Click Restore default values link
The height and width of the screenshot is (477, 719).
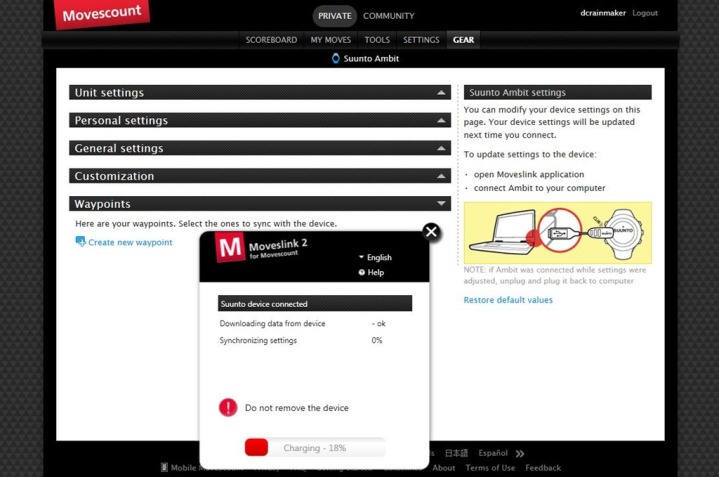(508, 300)
